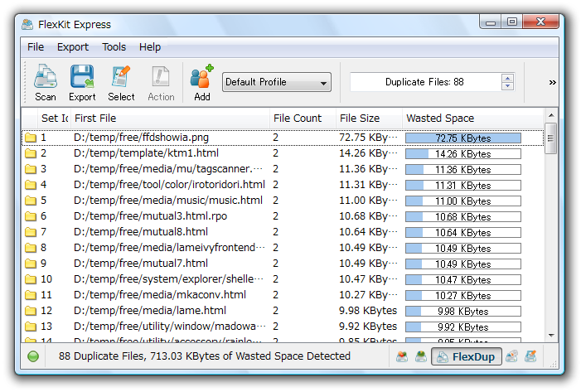Click the folder icon of set 9
Viewport: 581px width, 392px height.
point(31,264)
